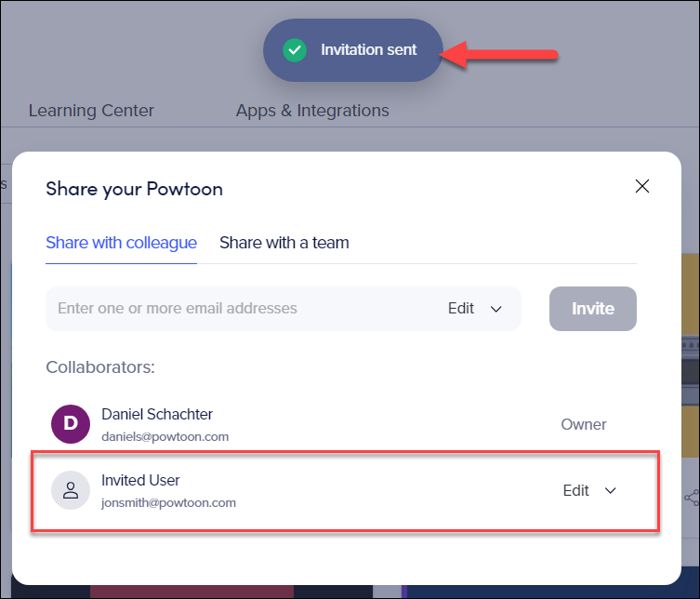The width and height of the screenshot is (700, 599).
Task: Open Edit permission dropdown for Invited User
Action: point(589,490)
